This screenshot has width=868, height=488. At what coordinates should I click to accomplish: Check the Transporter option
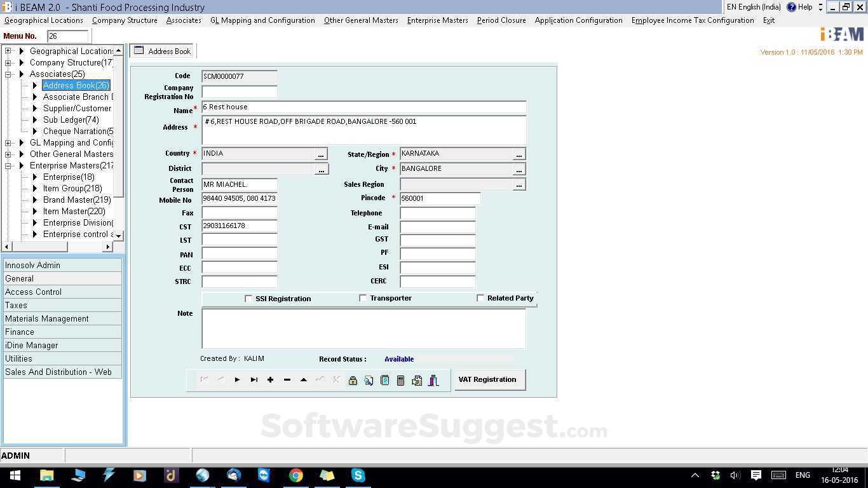[x=363, y=298]
